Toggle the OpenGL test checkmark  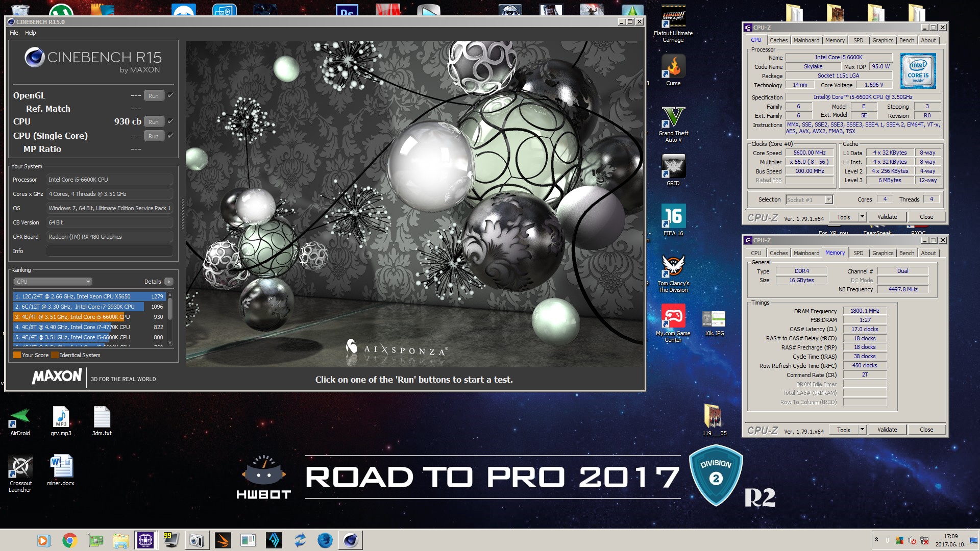click(x=171, y=95)
